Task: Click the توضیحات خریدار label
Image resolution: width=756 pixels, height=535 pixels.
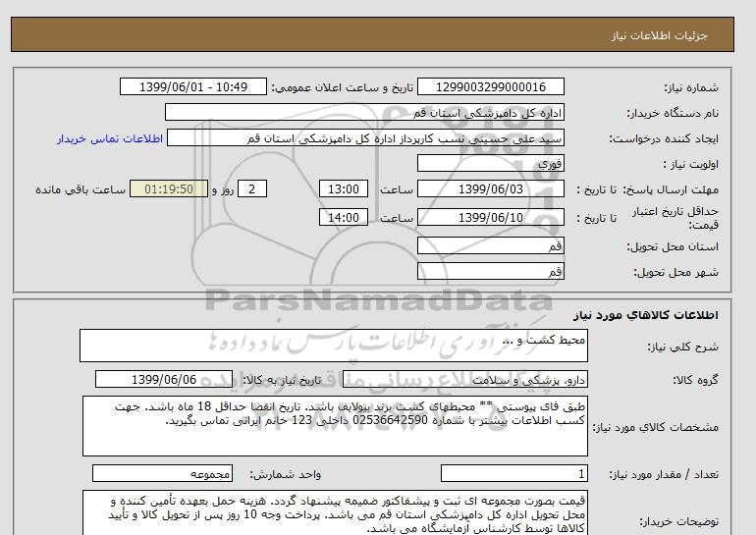Action: click(678, 521)
